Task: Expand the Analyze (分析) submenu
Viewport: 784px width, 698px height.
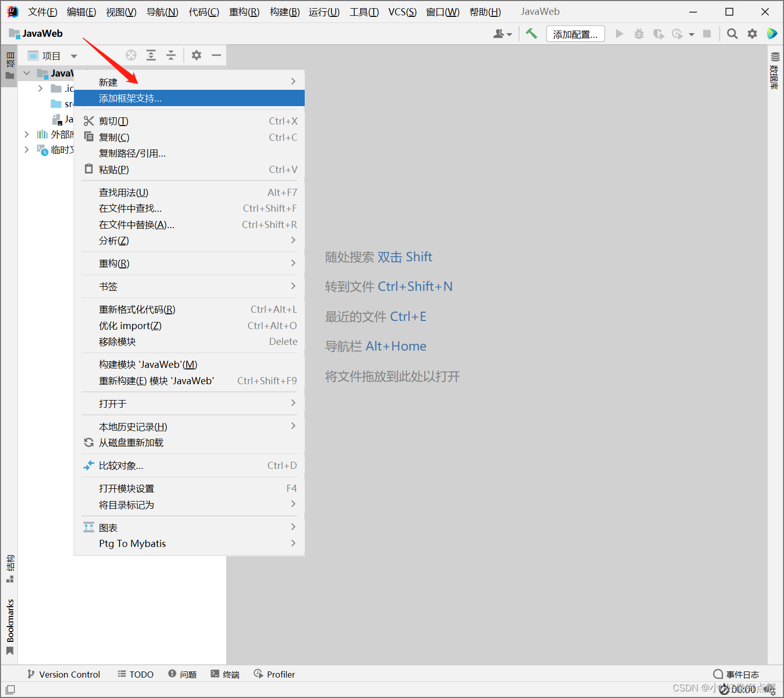Action: click(x=189, y=240)
